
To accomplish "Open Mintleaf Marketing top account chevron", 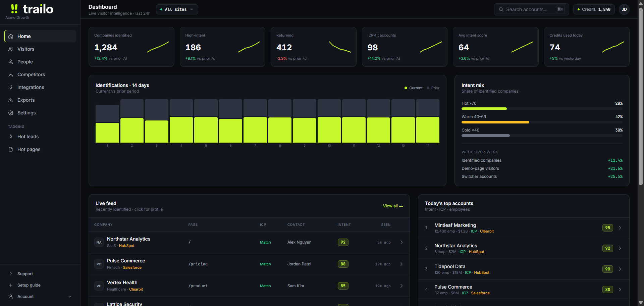I will [x=620, y=228].
